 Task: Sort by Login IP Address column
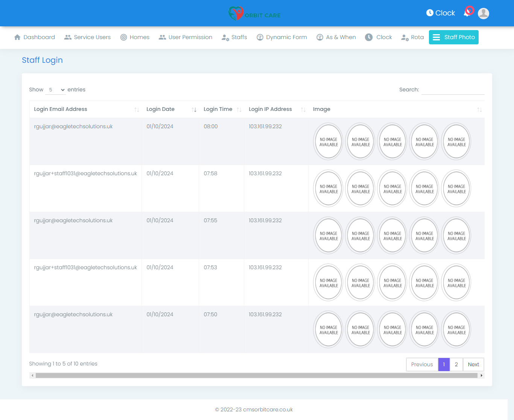tap(270, 109)
